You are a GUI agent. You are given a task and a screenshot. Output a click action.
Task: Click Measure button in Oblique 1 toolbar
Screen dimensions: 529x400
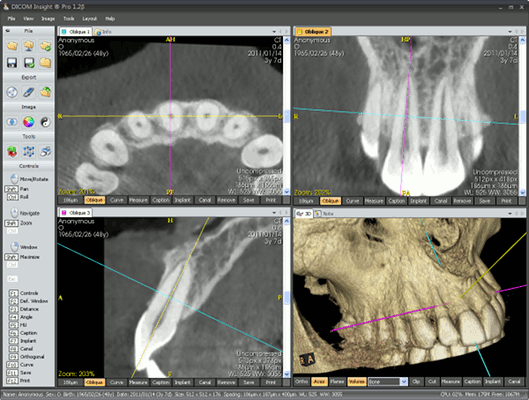(138, 200)
